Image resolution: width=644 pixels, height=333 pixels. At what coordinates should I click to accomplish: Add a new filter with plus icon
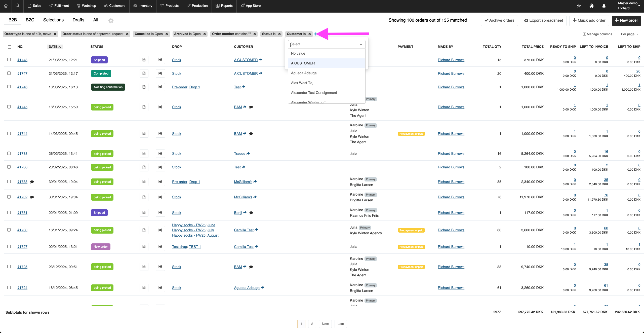[x=315, y=34]
